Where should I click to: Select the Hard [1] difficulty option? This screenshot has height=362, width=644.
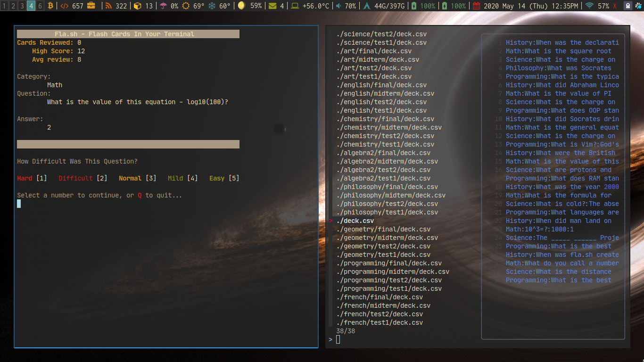click(x=32, y=178)
